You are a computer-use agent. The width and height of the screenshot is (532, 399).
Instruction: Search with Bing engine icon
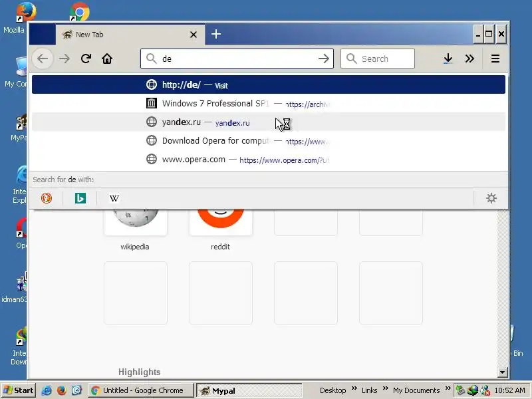coord(80,198)
